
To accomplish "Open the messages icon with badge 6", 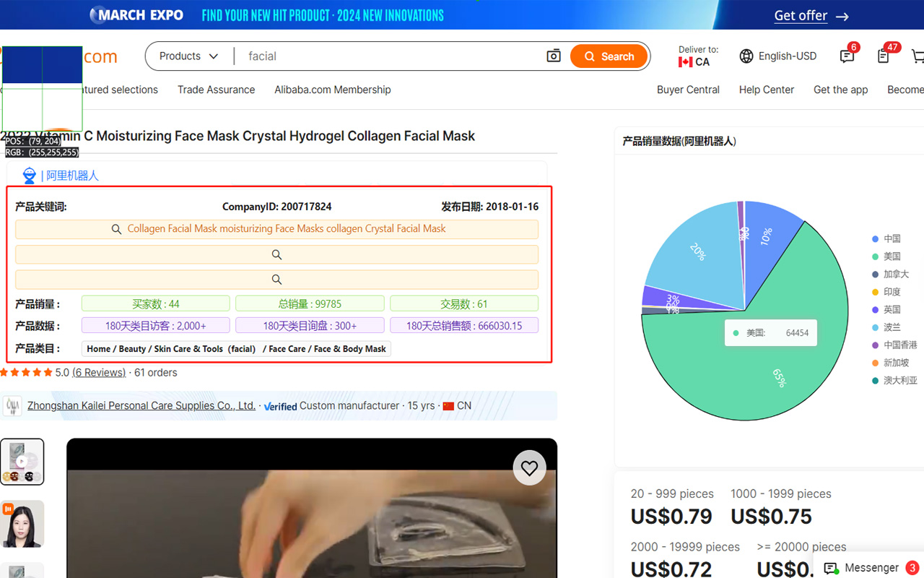I will (847, 56).
